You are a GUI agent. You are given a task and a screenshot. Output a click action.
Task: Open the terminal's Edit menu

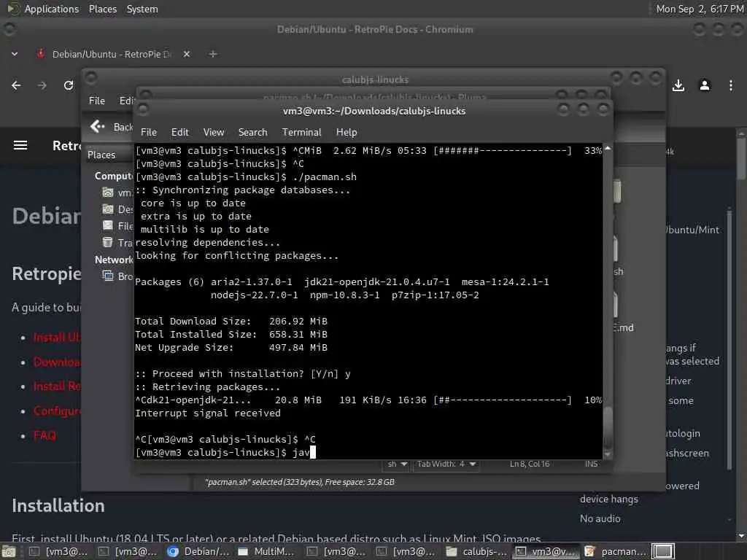pyautogui.click(x=179, y=133)
